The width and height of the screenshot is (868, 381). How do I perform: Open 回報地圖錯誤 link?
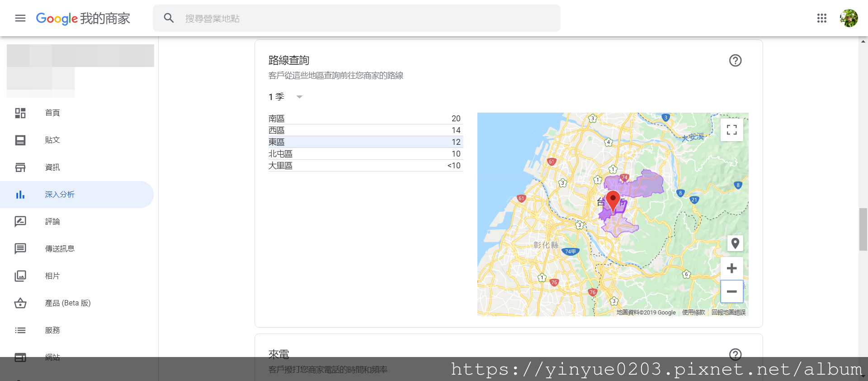coord(729,312)
